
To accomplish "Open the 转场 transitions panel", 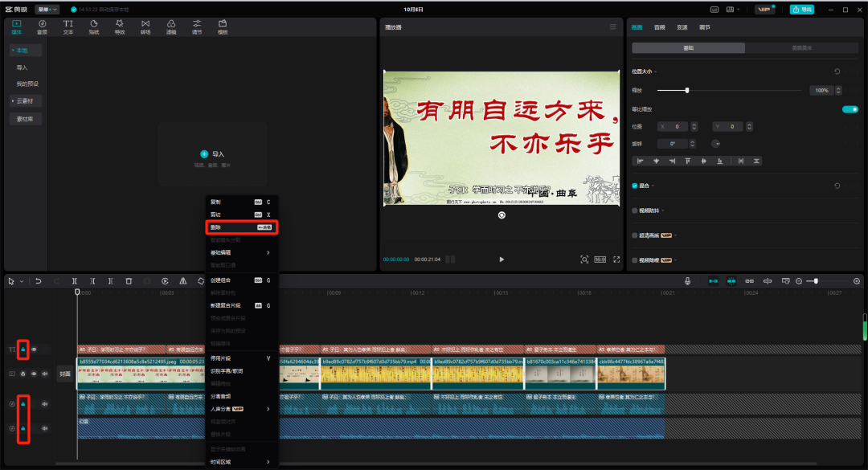I will tap(145, 27).
